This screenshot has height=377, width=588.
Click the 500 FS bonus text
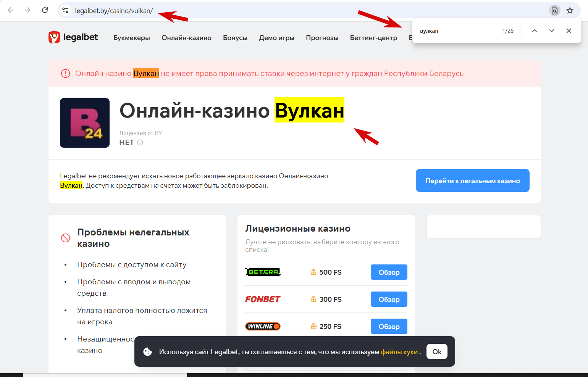[330, 272]
